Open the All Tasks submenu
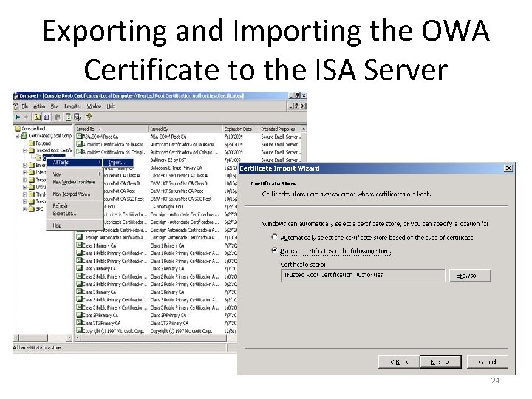Image resolution: width=532 pixels, height=399 pixels. tap(75, 163)
